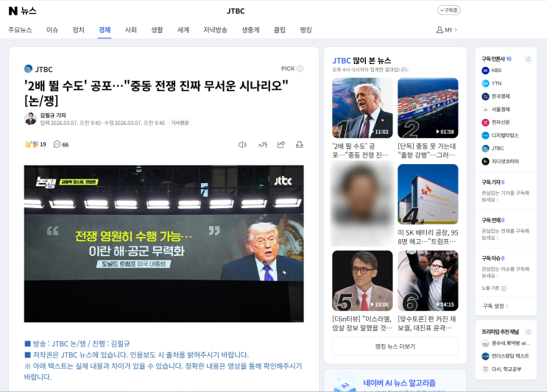Open the 생중계 tab
The image size is (547, 392).
pos(250,30)
